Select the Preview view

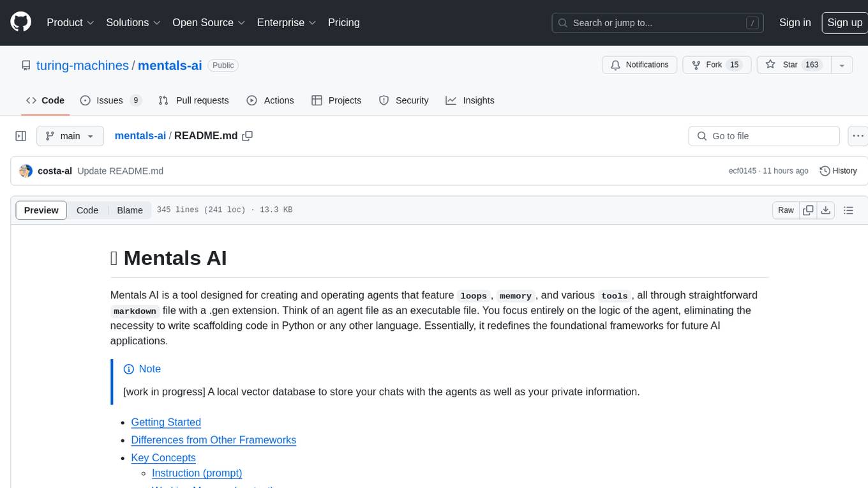pyautogui.click(x=41, y=210)
